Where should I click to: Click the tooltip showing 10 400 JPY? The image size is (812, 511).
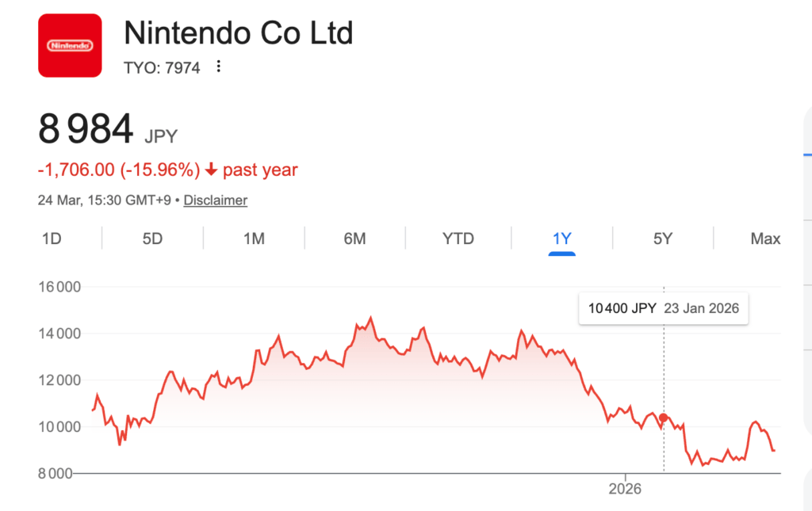click(x=664, y=308)
